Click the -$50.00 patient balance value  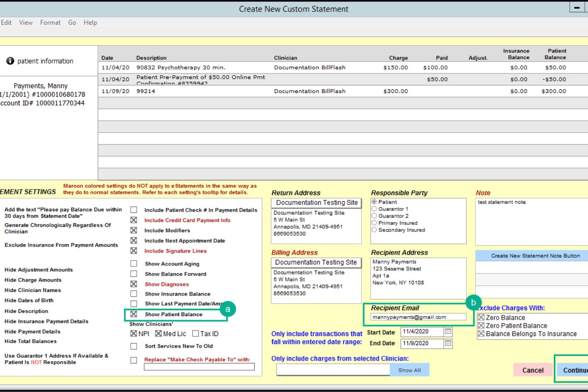click(x=554, y=79)
